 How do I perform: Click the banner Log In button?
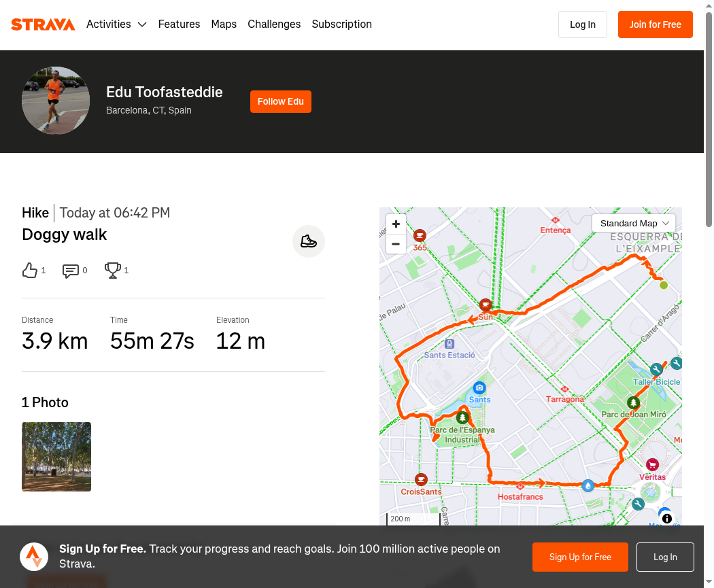coord(665,557)
